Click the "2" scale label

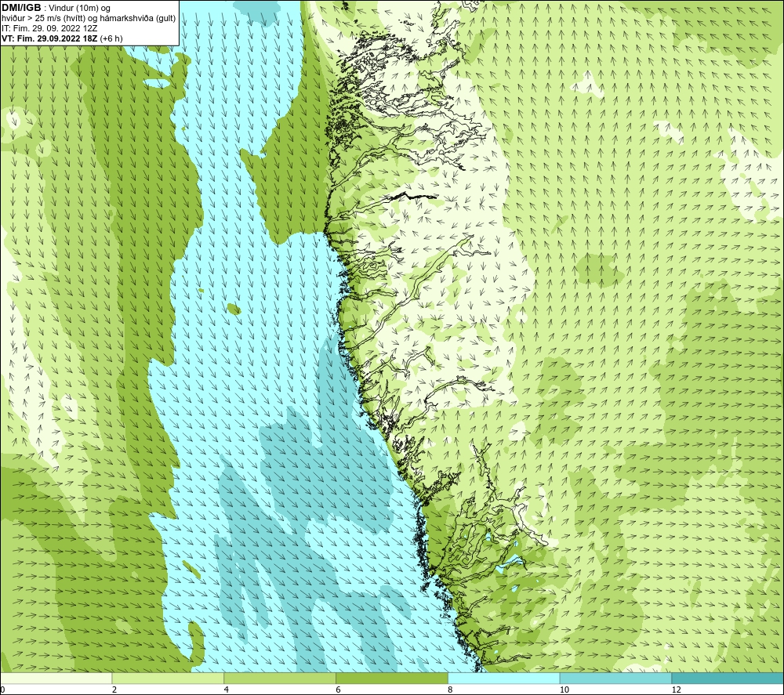pyautogui.click(x=114, y=690)
